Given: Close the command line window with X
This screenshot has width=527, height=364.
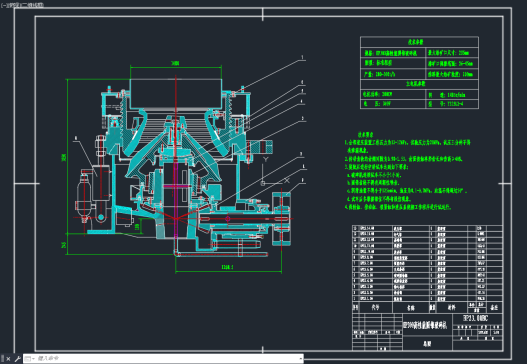Looking at the screenshot, I should [8, 359].
